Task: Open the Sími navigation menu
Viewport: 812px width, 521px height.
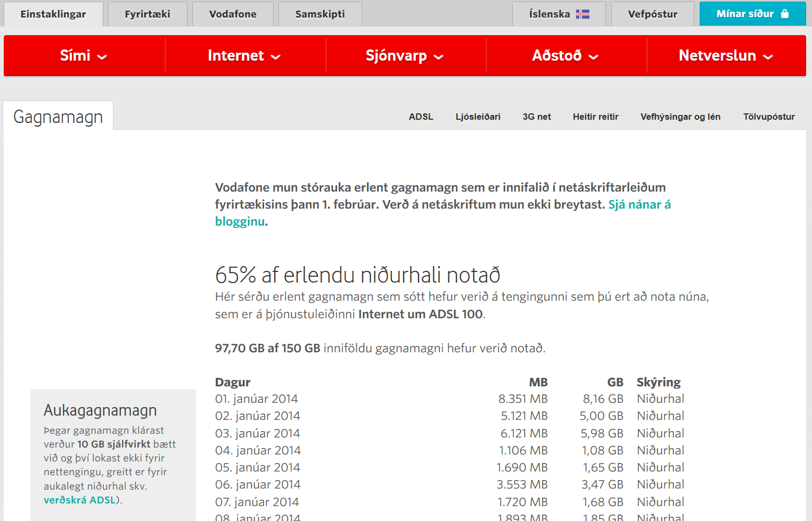Action: [83, 55]
